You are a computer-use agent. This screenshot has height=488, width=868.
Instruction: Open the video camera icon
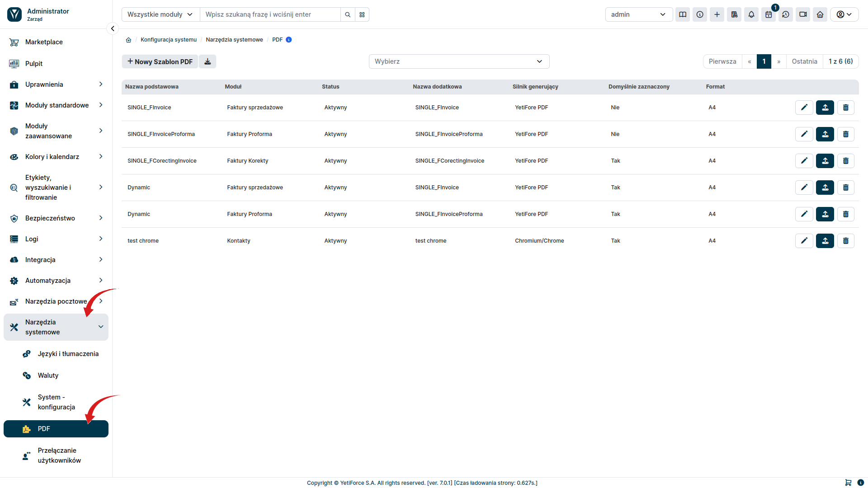coord(803,14)
